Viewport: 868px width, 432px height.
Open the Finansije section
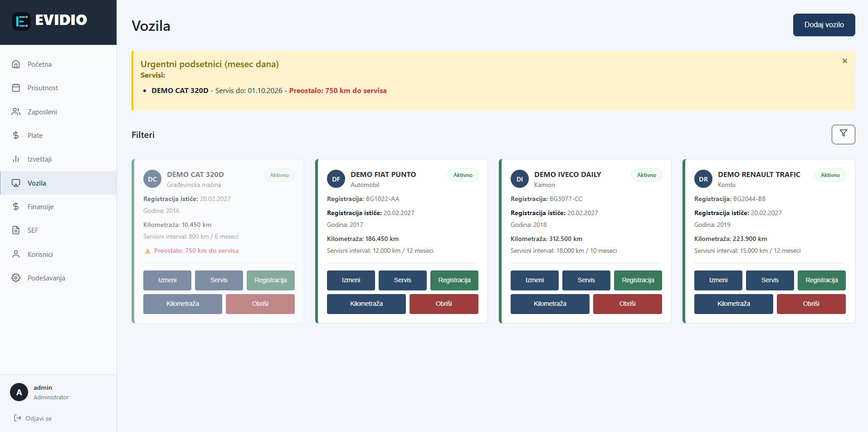pos(42,206)
